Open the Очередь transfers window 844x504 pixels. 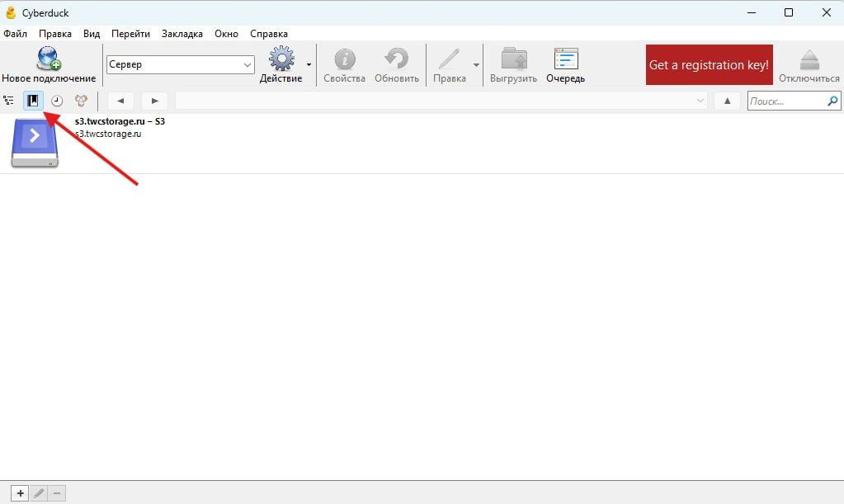click(x=566, y=65)
